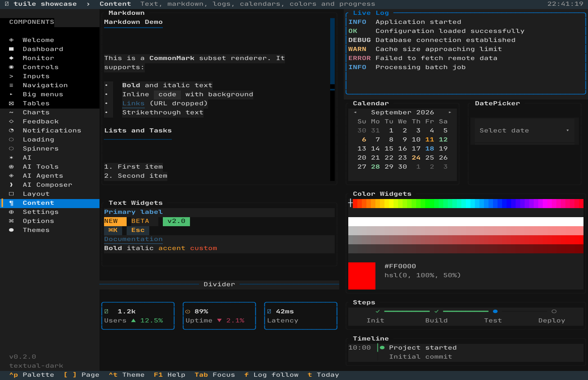The width and height of the screenshot is (588, 380).
Task: Go to previous month in Calendar
Action: [355, 112]
